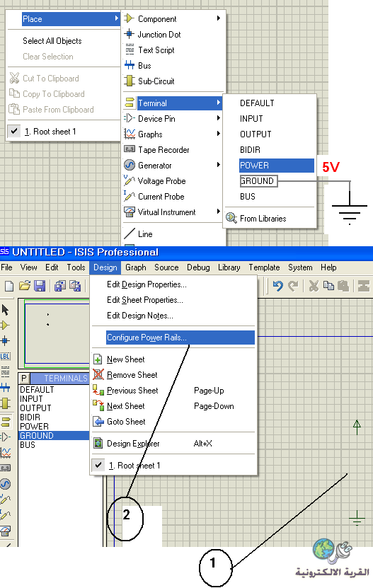373x588 pixels.
Task: Click the Cut scissors toolbar icon
Action: (x=314, y=286)
